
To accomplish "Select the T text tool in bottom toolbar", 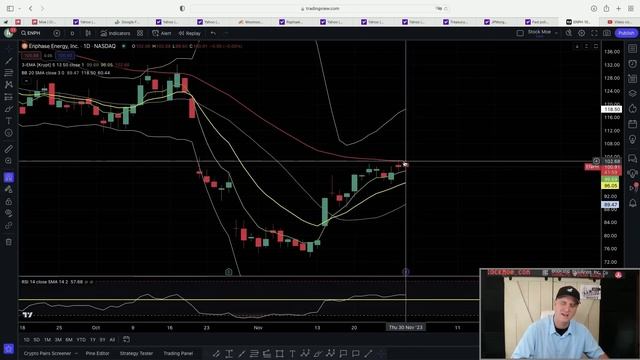I will pyautogui.click(x=292, y=353).
